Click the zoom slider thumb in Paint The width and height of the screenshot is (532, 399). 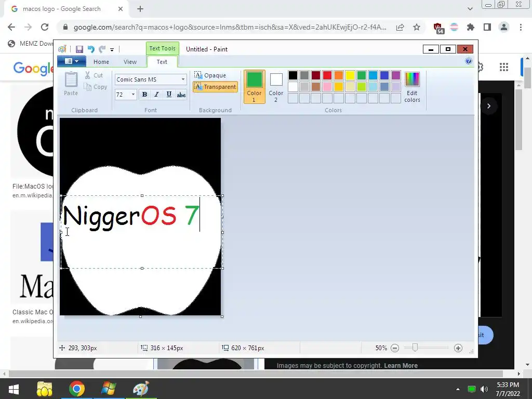point(415,348)
